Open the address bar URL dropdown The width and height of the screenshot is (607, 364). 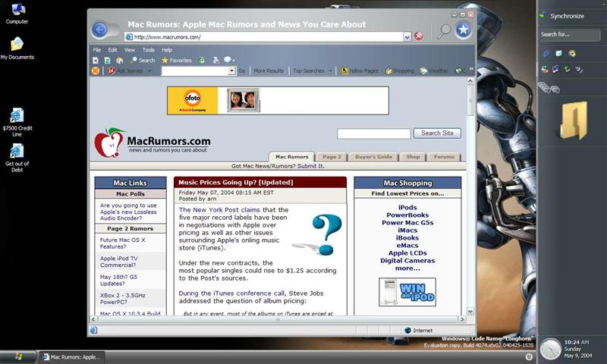(x=407, y=36)
